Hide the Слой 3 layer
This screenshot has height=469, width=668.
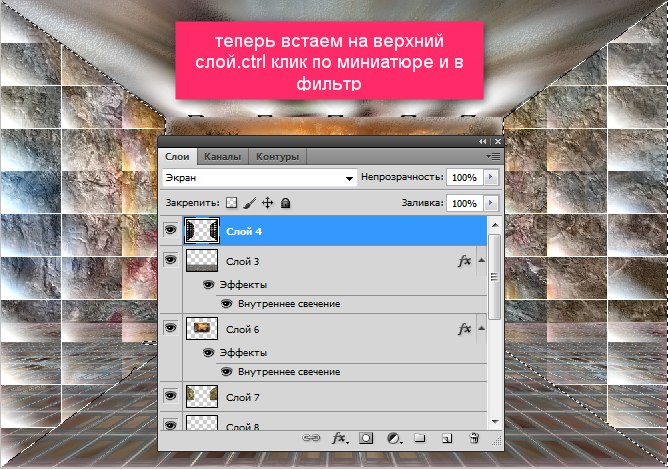(x=171, y=259)
